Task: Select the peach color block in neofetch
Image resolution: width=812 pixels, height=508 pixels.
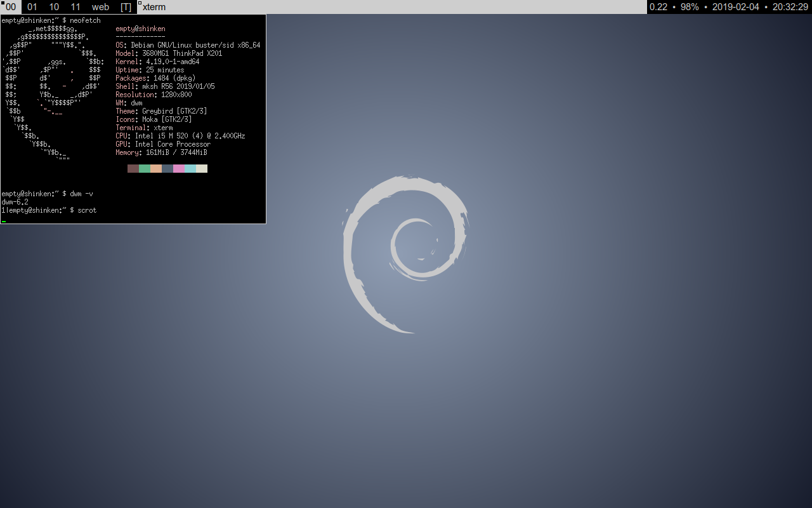Action: (x=156, y=168)
